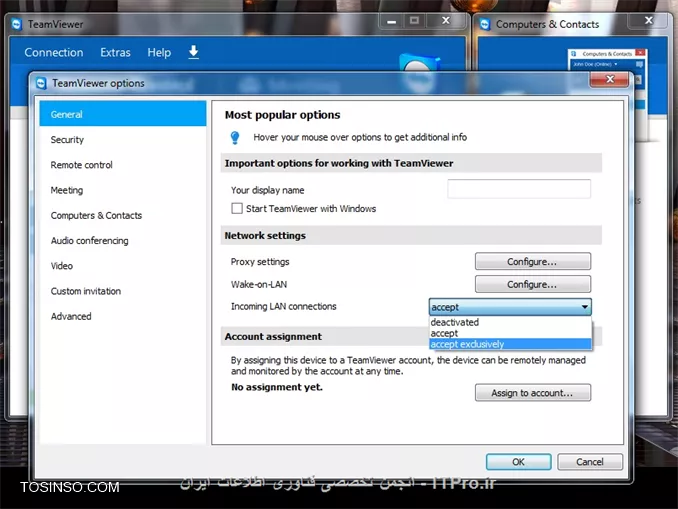Open the Help menu

point(159,52)
